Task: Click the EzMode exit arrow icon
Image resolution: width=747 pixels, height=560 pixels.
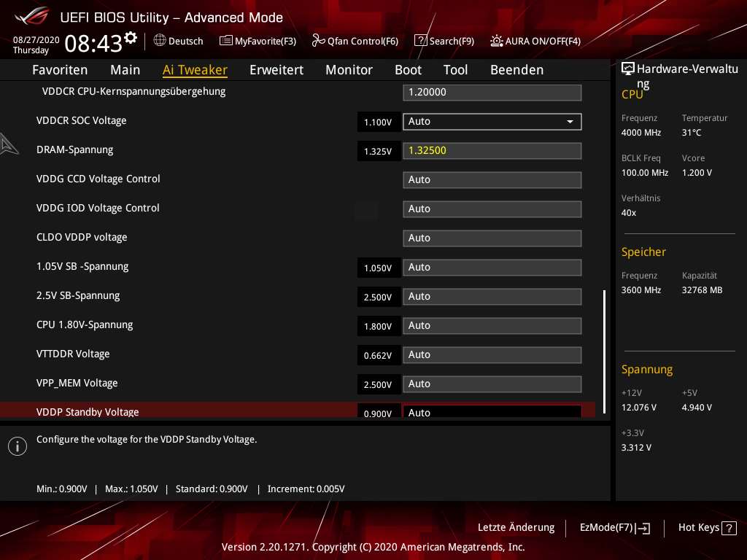Action: click(643, 528)
